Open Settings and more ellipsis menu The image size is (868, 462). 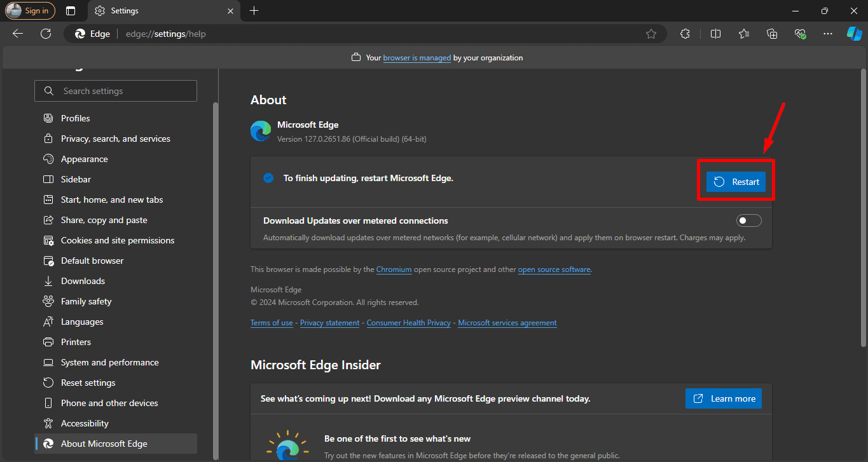coord(827,34)
